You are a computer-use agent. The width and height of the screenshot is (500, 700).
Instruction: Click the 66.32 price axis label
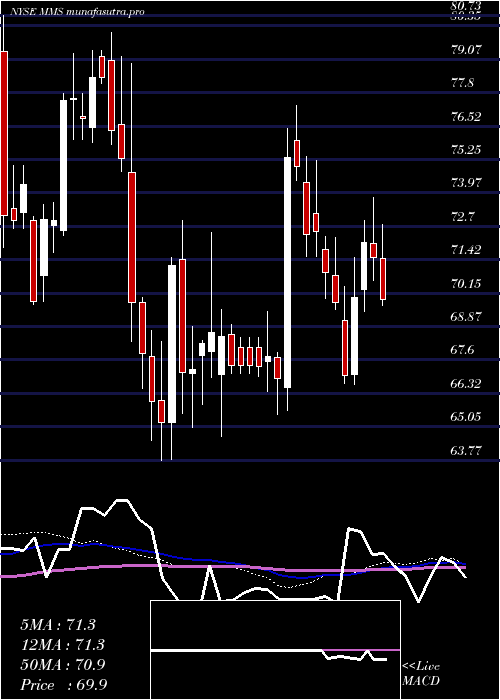(466, 383)
